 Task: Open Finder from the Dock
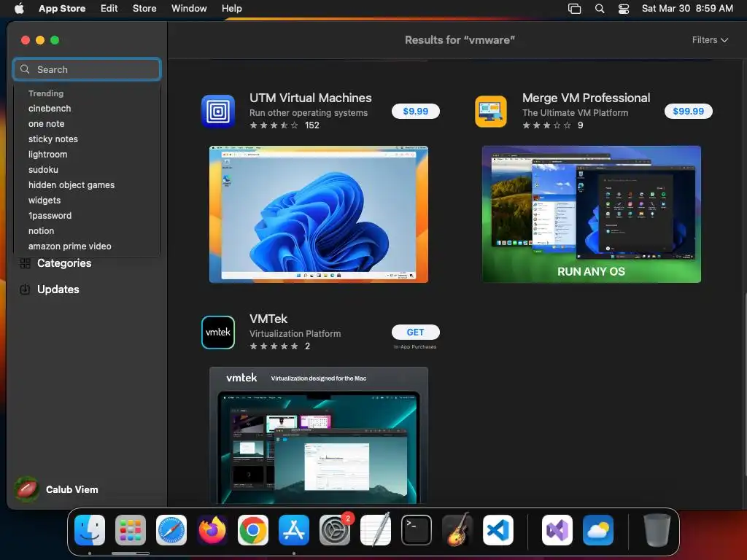(90, 530)
